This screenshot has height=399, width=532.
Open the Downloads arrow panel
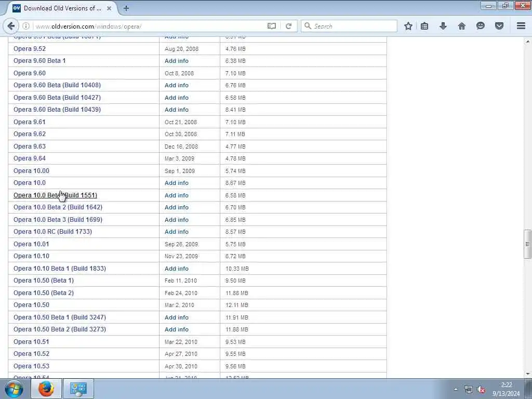[x=443, y=26]
